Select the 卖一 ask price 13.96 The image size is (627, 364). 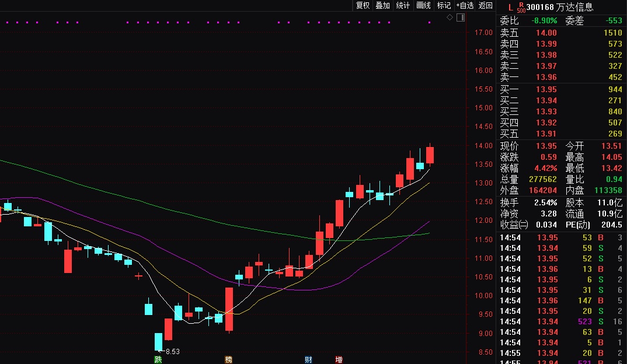(546, 78)
